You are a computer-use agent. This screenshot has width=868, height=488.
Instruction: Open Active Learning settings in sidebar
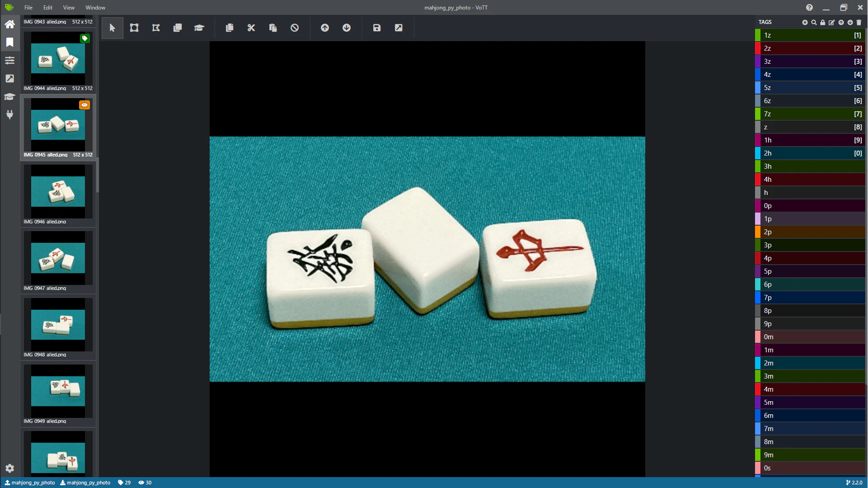tap(9, 97)
